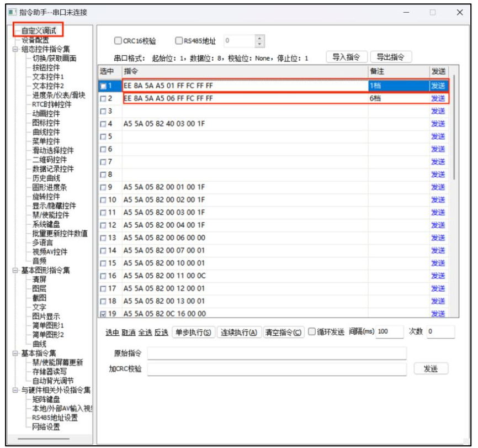The width and height of the screenshot is (478, 448).
Task: Collapse the 与硬件相关外设指令集 tree node
Action: coord(15,391)
